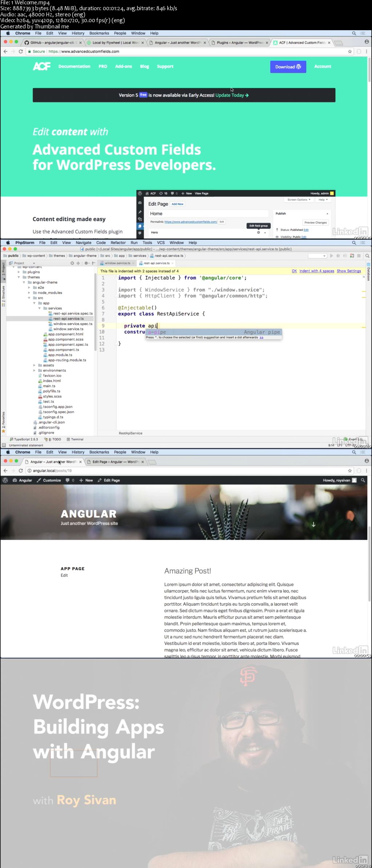Click the TypeScript 2.5.3 status widget

tap(24, 439)
